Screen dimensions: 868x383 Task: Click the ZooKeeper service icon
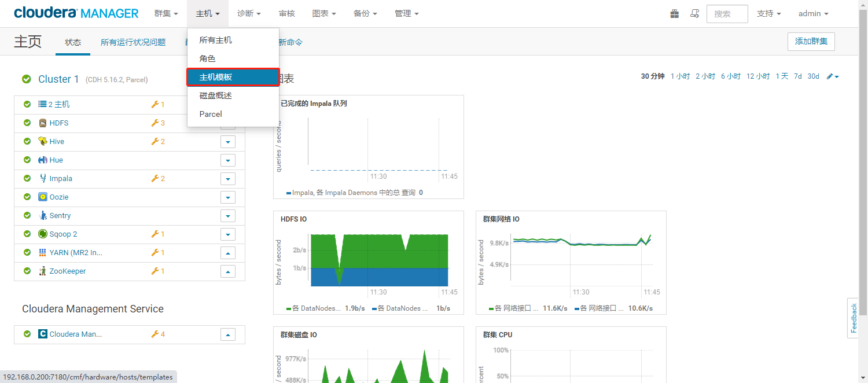coord(43,271)
